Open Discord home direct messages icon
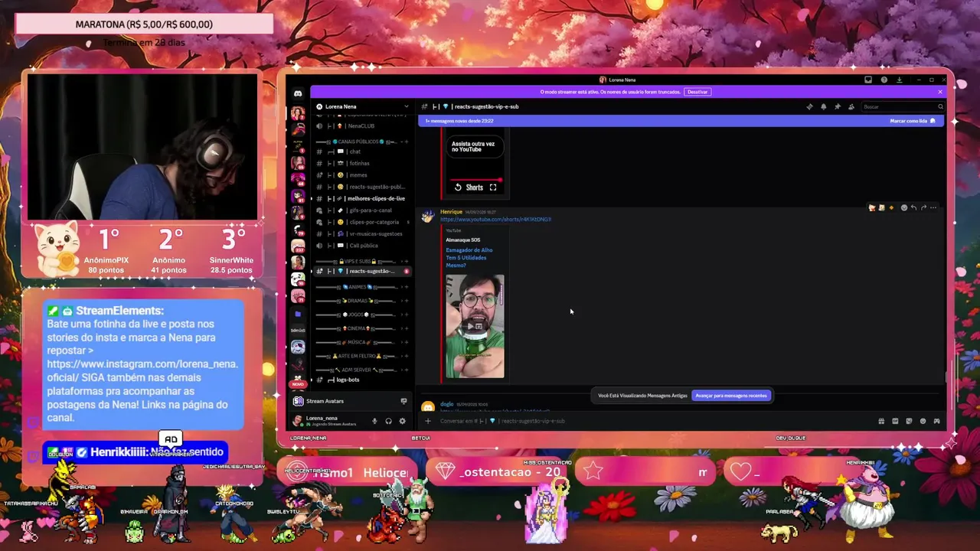 (x=298, y=93)
